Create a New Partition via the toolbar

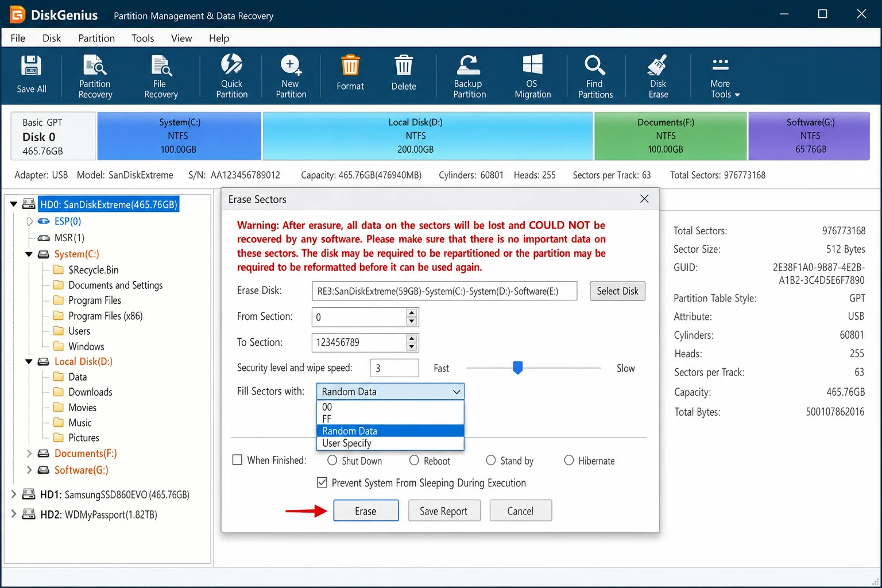pos(291,77)
